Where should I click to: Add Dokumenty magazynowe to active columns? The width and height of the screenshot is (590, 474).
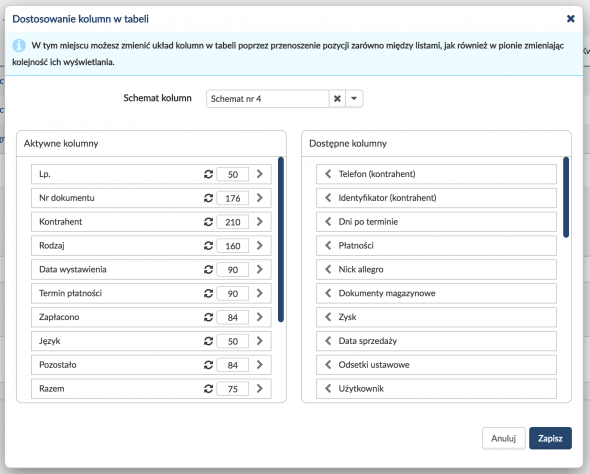click(x=328, y=293)
